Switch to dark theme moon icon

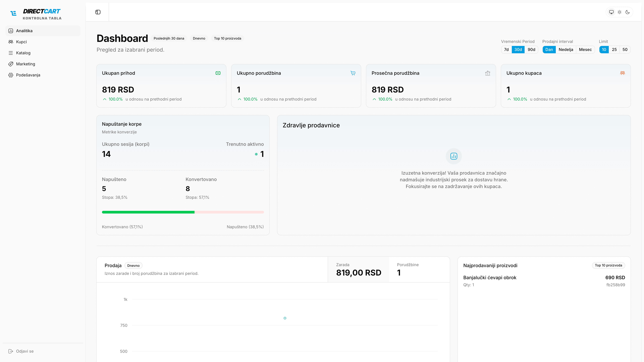coord(628,12)
